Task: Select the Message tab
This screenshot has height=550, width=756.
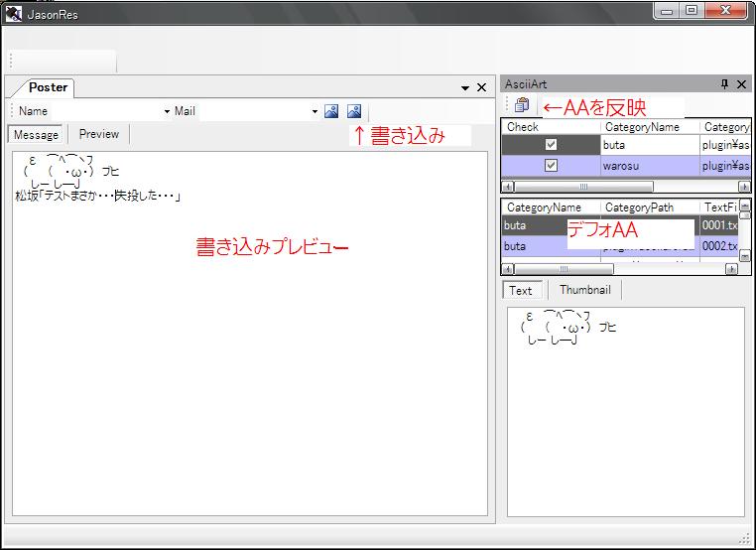Action: tap(36, 135)
